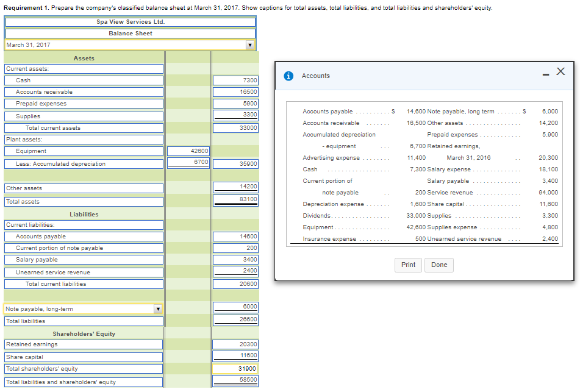Screen dimensions: 580x392
Task: Select the Share capital amount field 11600
Action: [235, 356]
